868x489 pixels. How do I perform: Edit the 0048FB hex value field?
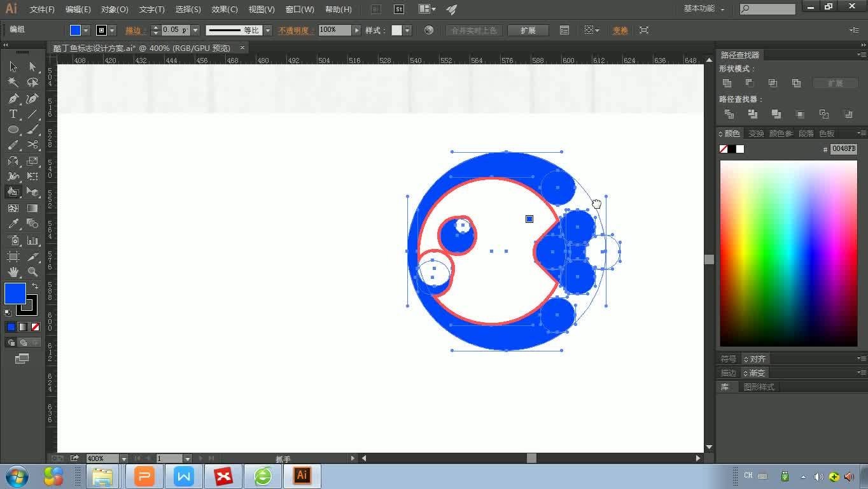tap(845, 148)
